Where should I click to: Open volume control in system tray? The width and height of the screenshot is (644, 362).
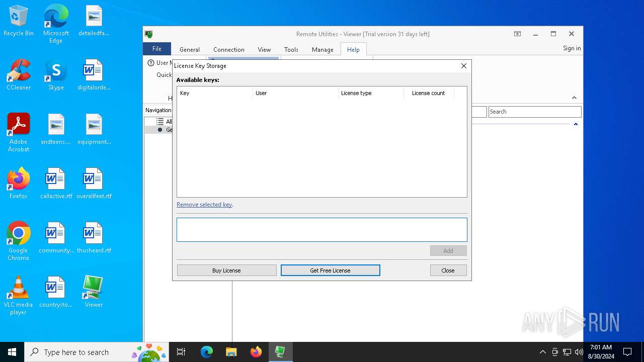coord(579,352)
